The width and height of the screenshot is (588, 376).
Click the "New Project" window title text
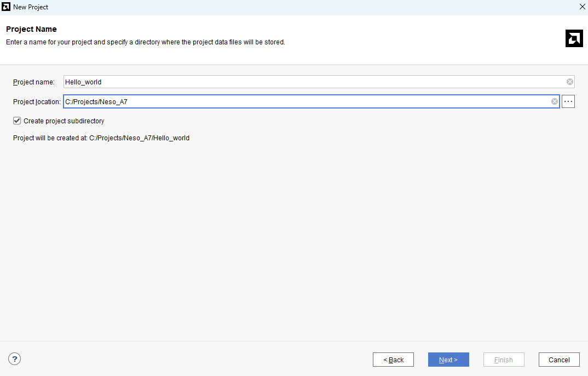[x=31, y=7]
